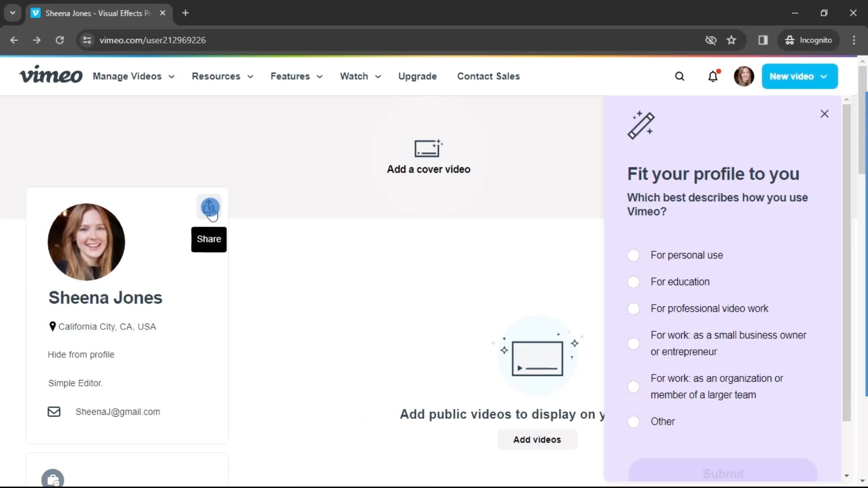The width and height of the screenshot is (868, 488).
Task: Select the Other option
Action: (633, 422)
